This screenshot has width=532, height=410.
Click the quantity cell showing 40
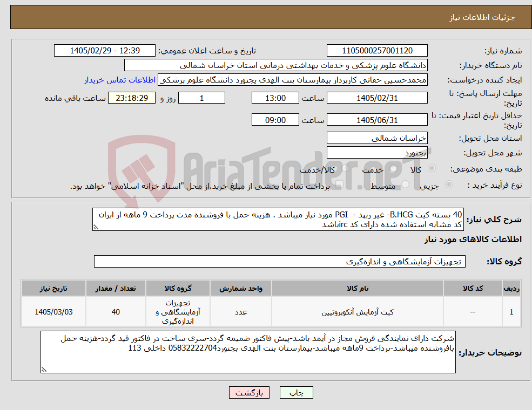click(116, 312)
